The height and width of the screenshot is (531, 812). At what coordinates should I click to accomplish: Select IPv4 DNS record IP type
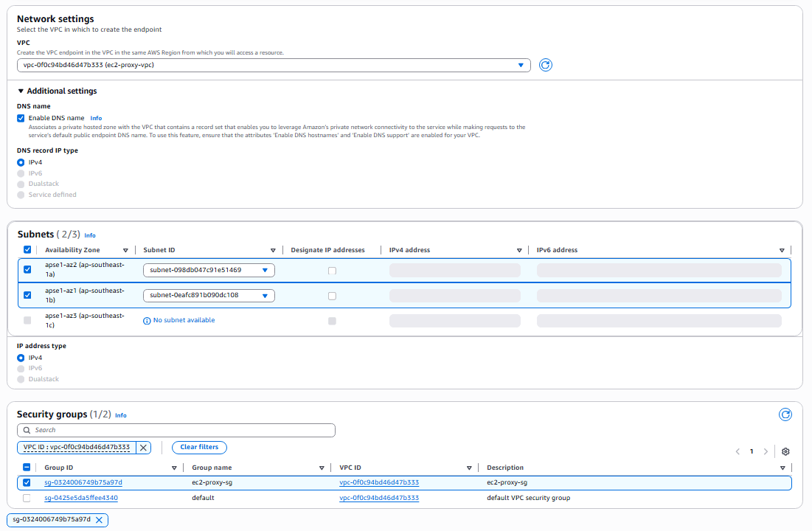(21, 162)
